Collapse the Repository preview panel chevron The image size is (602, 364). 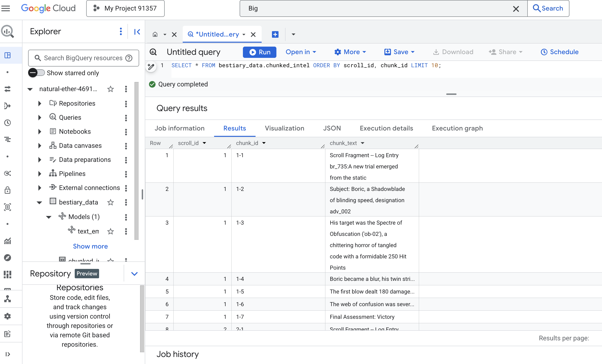(x=134, y=274)
